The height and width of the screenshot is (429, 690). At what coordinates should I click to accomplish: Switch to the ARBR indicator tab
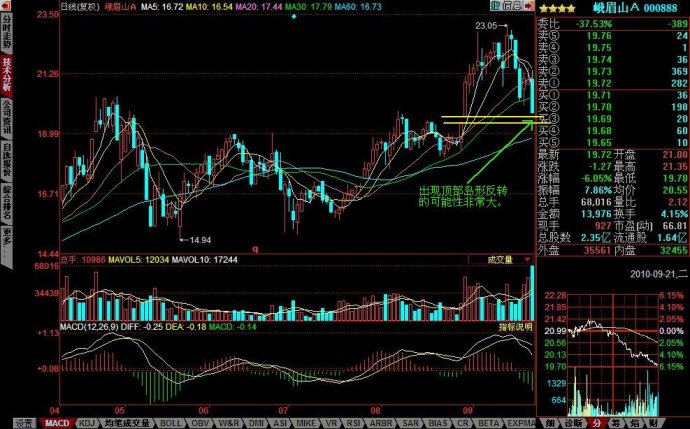pyautogui.click(x=381, y=423)
